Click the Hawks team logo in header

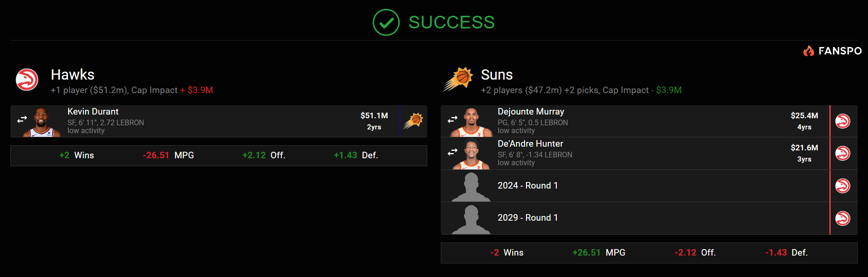pos(27,80)
